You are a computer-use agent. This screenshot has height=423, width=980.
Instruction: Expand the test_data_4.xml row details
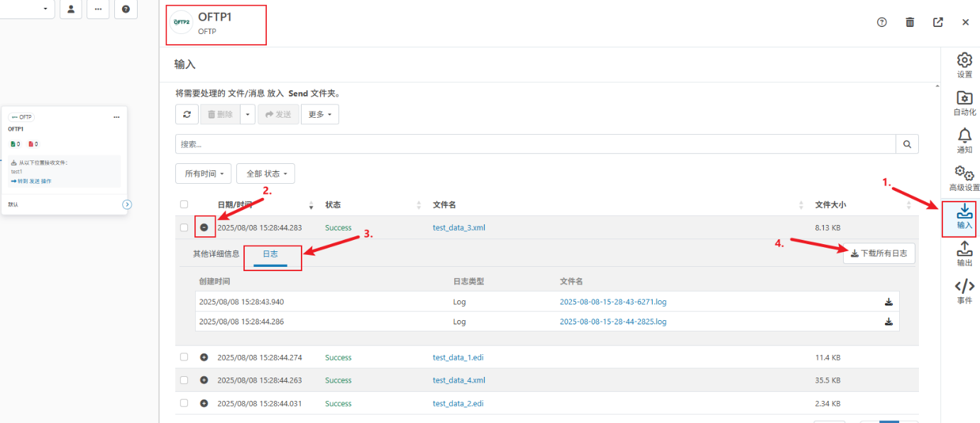click(x=204, y=380)
